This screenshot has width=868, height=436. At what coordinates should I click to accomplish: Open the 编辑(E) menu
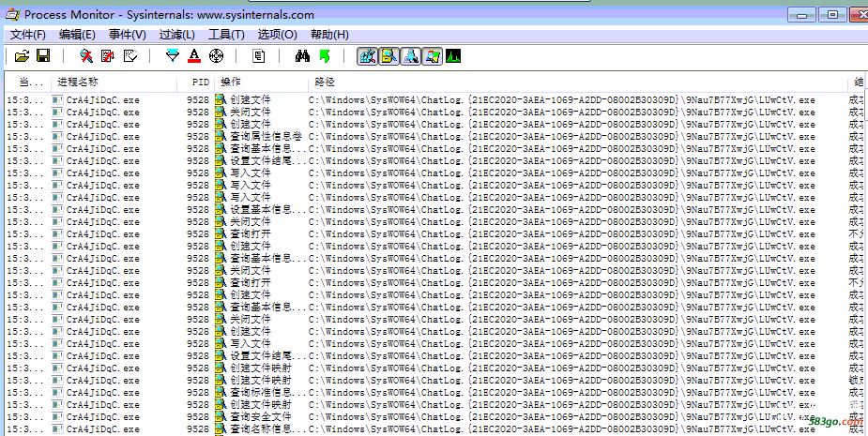click(x=78, y=35)
